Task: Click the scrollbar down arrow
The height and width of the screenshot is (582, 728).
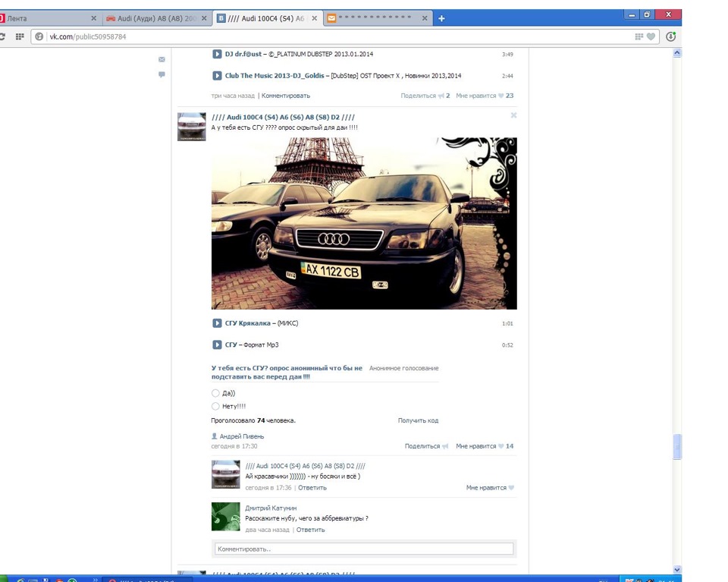Action: [x=677, y=569]
